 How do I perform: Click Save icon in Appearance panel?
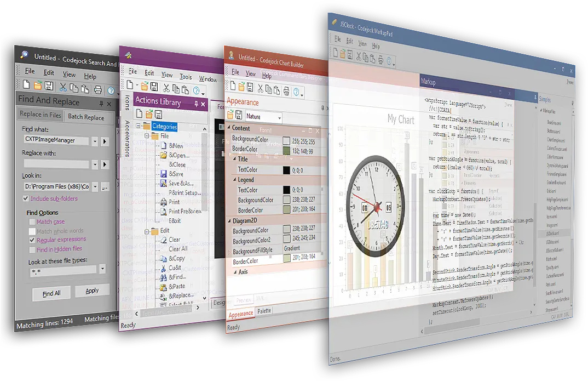(x=239, y=115)
